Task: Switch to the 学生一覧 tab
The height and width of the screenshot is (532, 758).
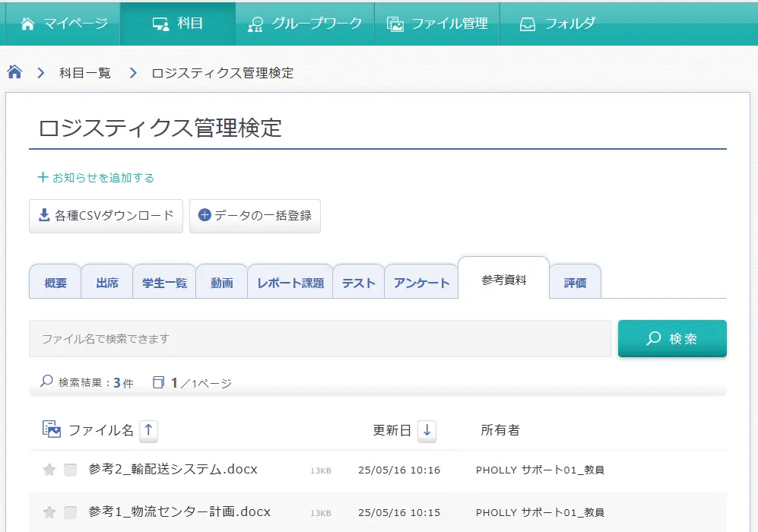Action: (164, 283)
